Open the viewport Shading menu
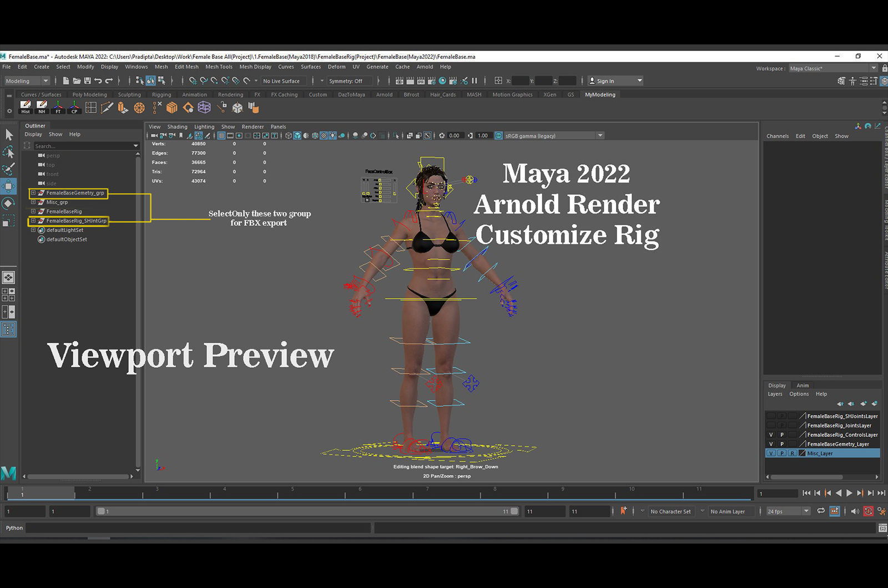 (x=177, y=127)
